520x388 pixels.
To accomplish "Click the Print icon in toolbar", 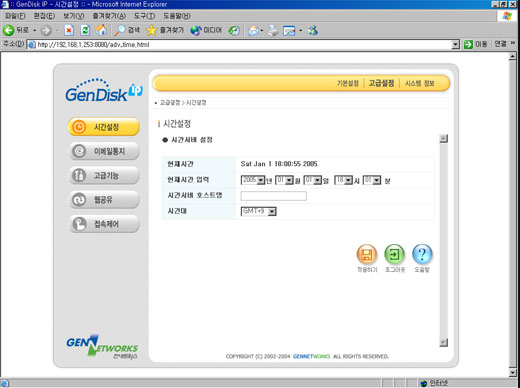I will click(x=273, y=30).
